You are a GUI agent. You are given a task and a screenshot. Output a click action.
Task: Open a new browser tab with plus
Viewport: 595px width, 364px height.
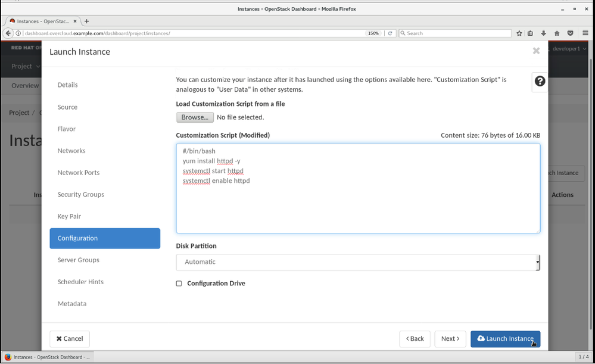pos(87,21)
